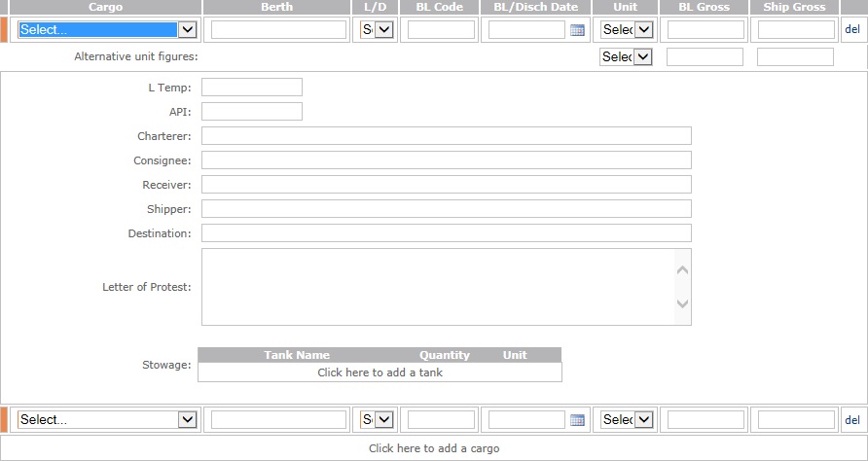Click here to add a tank

point(380,372)
